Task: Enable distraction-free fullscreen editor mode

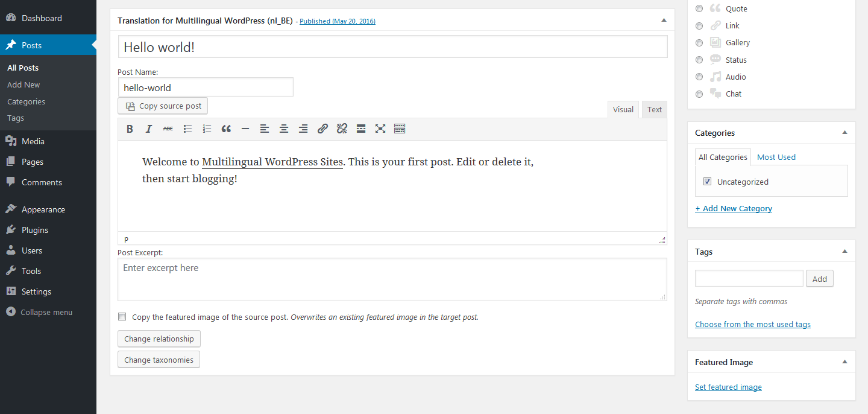Action: [380, 129]
